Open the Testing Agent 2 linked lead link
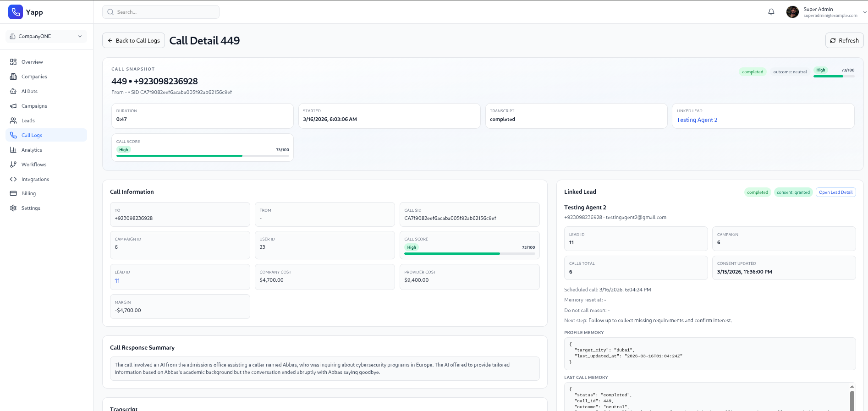Image resolution: width=868 pixels, height=411 pixels. click(x=697, y=120)
